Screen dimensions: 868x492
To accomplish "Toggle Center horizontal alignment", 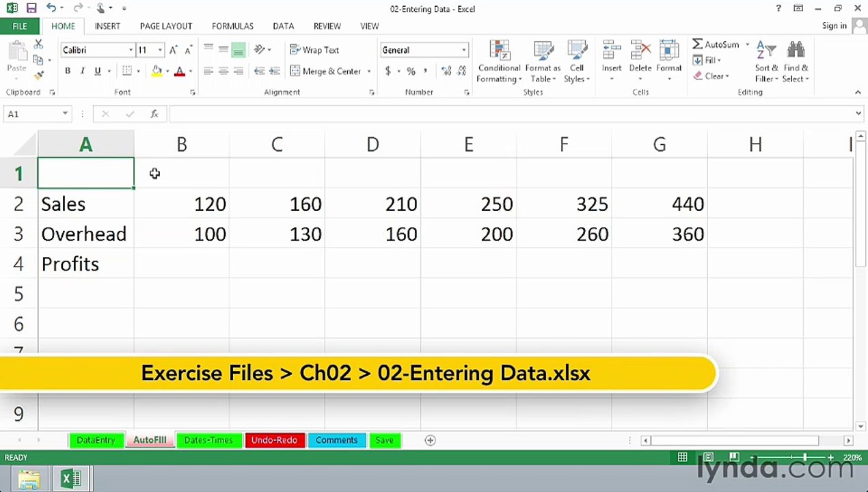I will pyautogui.click(x=223, y=71).
